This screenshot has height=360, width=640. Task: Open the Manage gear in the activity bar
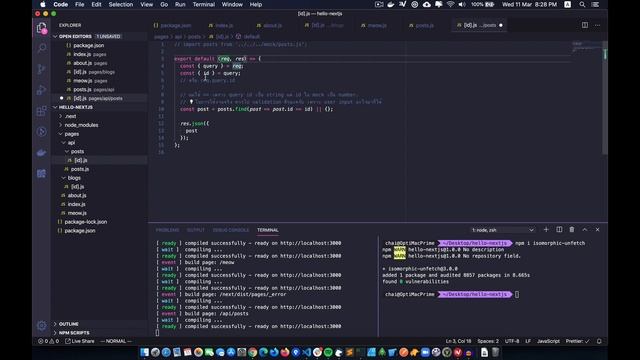pos(41,325)
